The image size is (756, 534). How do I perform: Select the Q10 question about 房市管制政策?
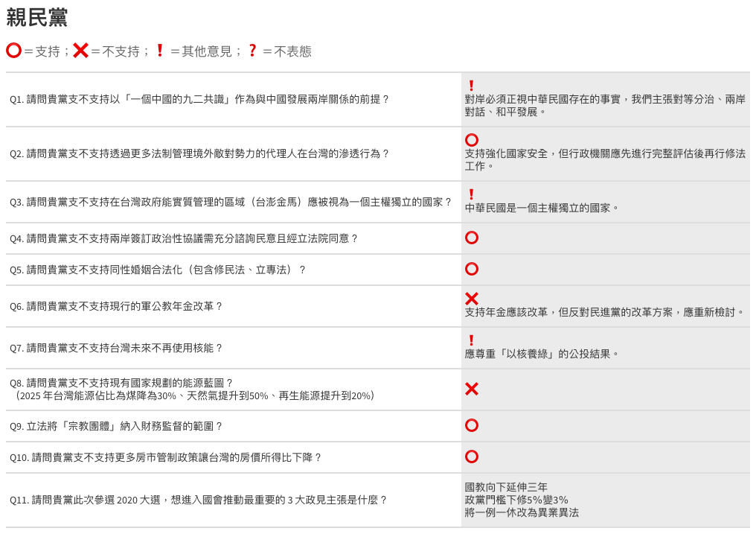click(x=166, y=458)
